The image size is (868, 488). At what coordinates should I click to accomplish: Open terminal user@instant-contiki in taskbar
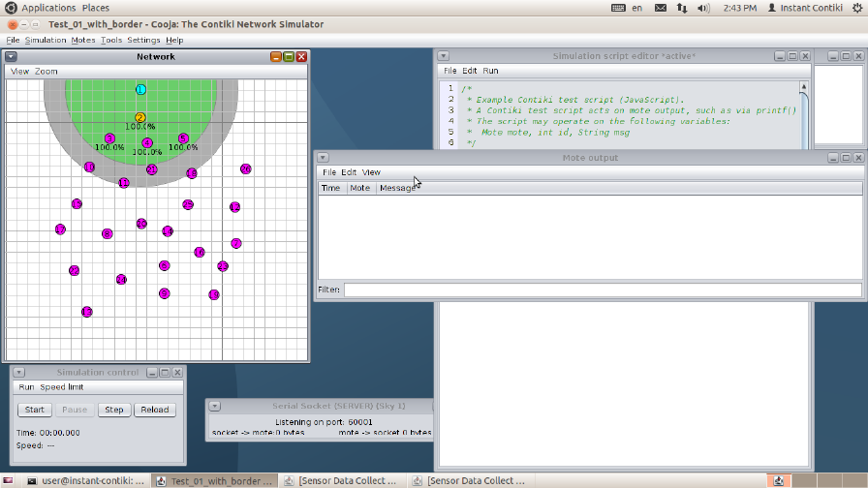pyautogui.click(x=84, y=480)
